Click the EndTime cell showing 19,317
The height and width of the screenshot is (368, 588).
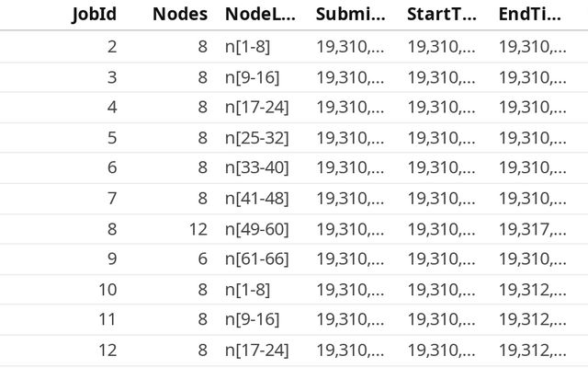(x=533, y=229)
